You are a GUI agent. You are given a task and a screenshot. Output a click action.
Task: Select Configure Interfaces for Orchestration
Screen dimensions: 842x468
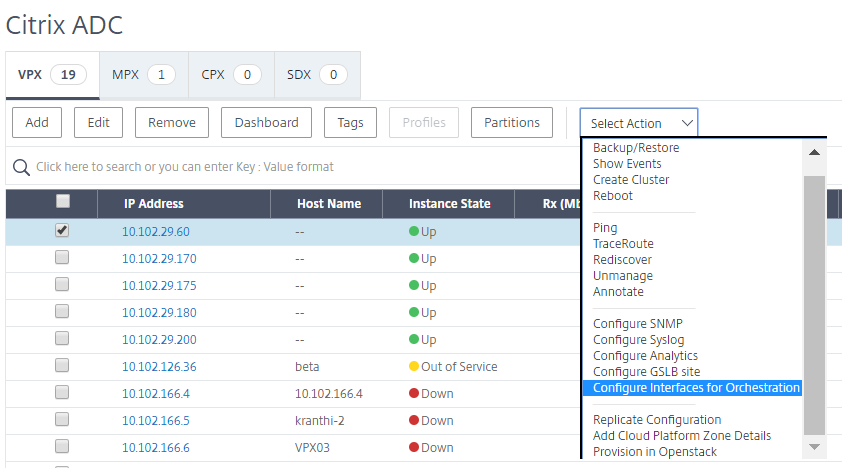[693, 387]
